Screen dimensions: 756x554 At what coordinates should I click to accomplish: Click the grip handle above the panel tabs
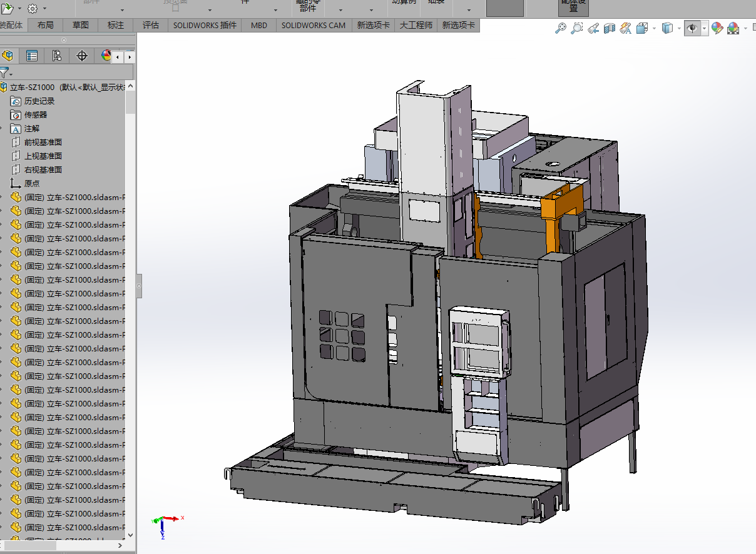point(63,40)
